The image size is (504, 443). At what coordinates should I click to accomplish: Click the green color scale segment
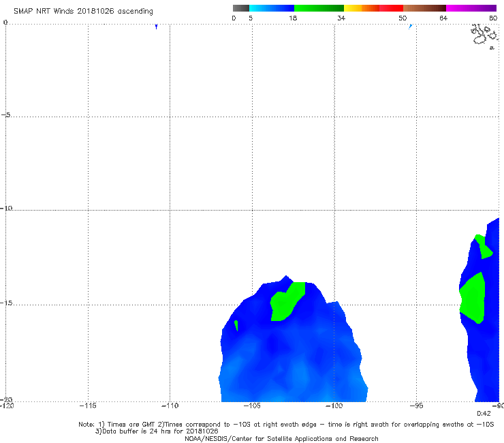coord(319,8)
